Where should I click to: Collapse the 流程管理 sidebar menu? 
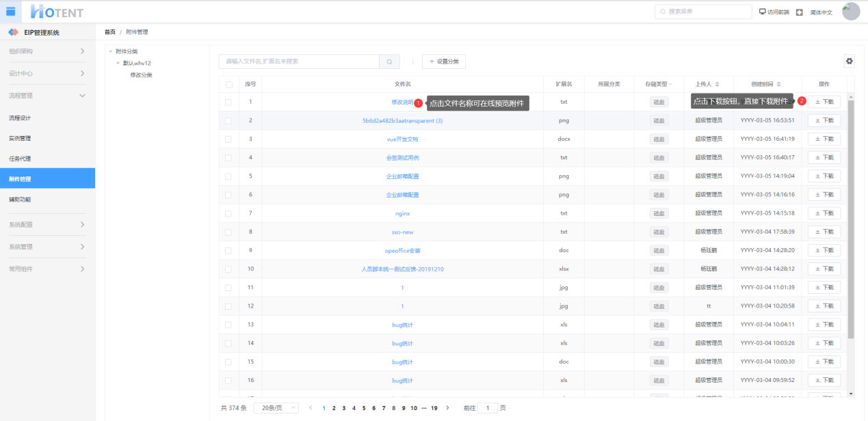(x=47, y=96)
